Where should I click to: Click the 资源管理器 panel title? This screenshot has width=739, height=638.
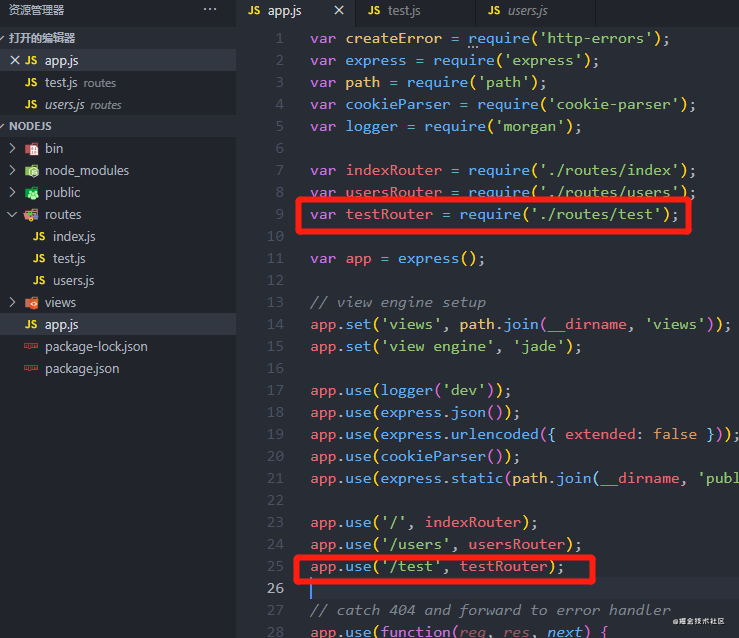(36, 10)
